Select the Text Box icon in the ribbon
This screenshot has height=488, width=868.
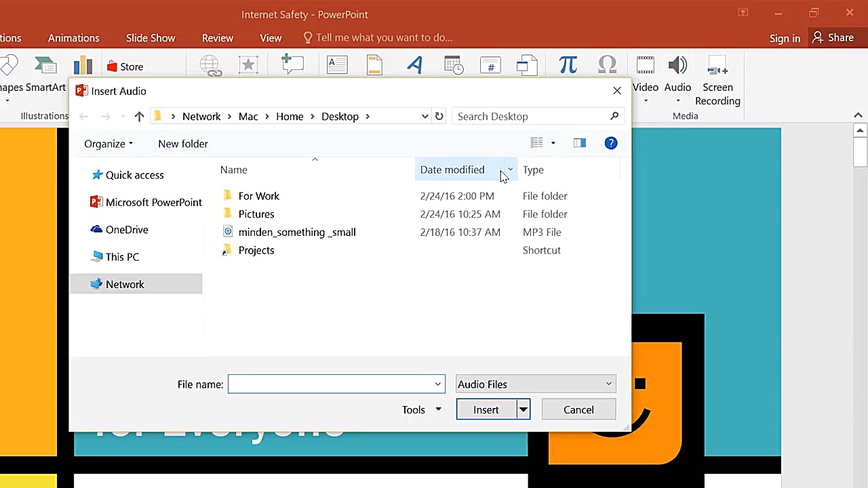tap(337, 65)
